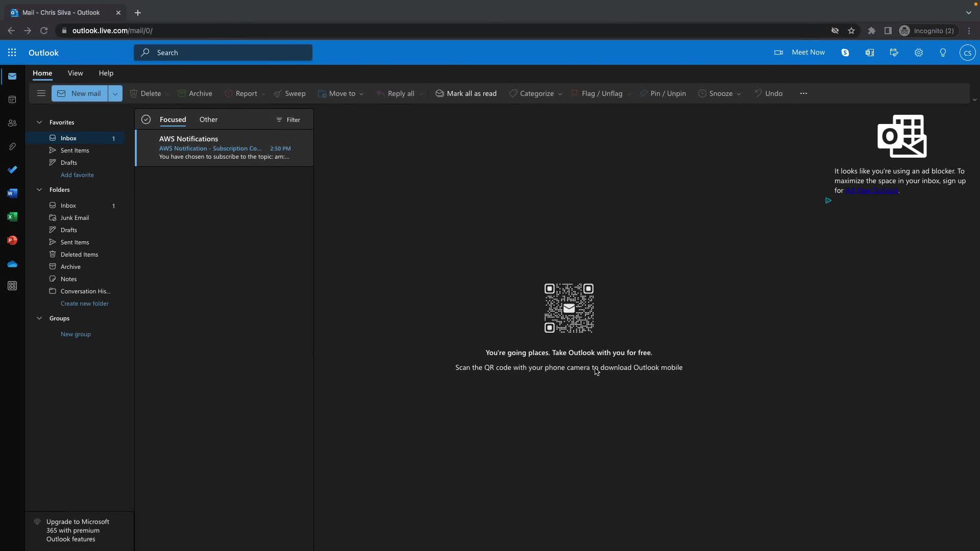Viewport: 980px width, 551px height.
Task: Toggle the navigation pane hamburger button
Action: 41,93
